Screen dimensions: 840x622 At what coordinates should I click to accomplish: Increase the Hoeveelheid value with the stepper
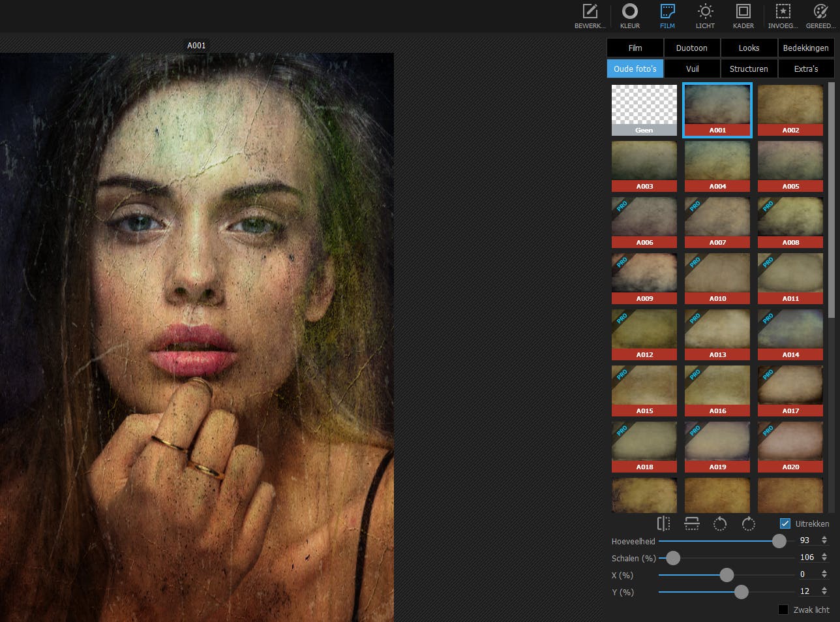pyautogui.click(x=824, y=538)
